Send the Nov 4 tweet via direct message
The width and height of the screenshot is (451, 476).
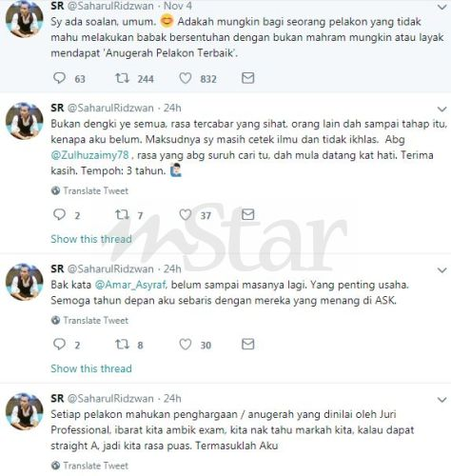(247, 78)
